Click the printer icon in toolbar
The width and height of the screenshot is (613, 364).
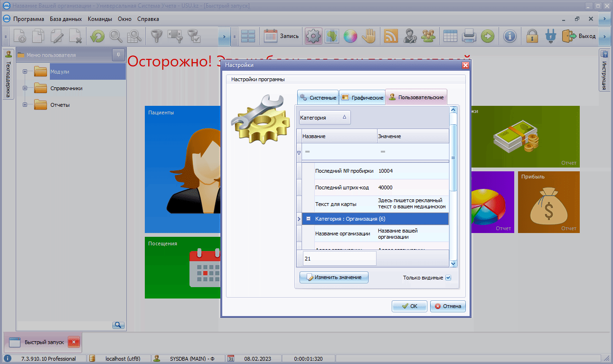click(469, 36)
